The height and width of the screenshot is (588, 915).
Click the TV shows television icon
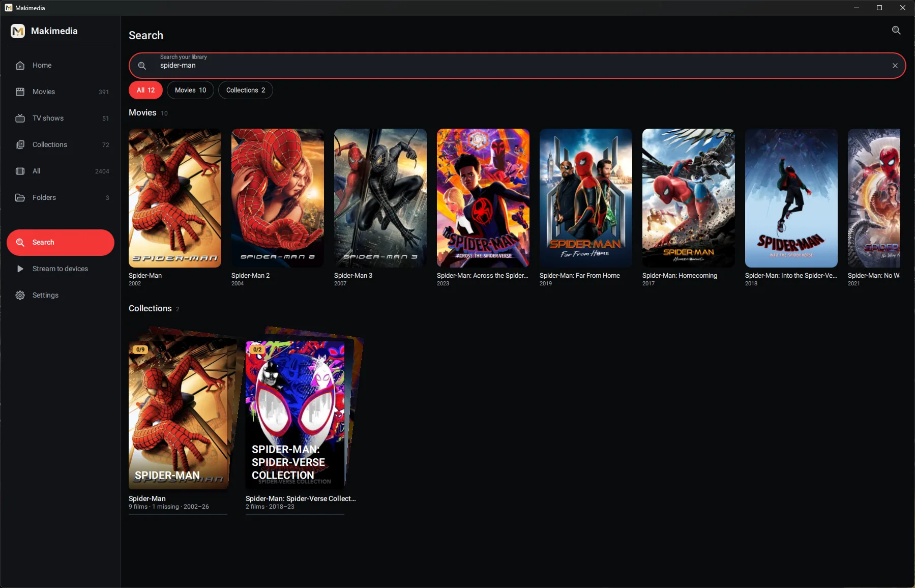click(20, 118)
